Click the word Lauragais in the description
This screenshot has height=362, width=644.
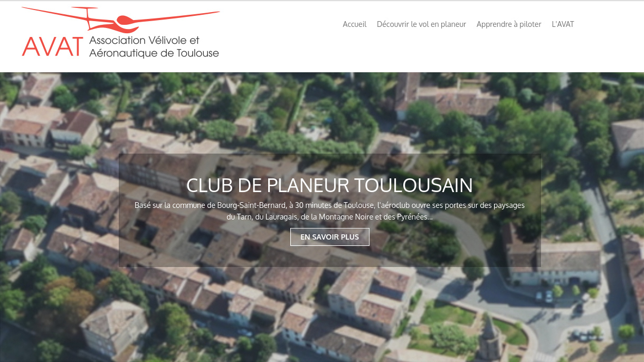pyautogui.click(x=278, y=217)
